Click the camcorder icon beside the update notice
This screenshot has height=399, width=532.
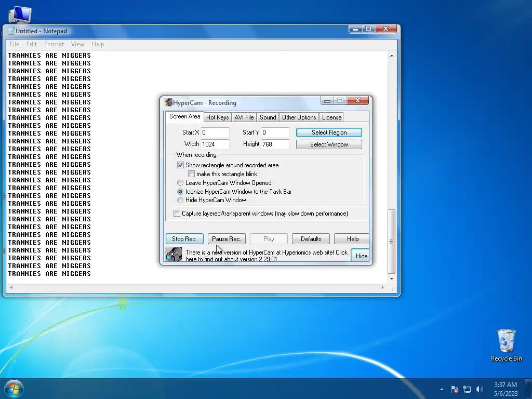[x=174, y=255]
